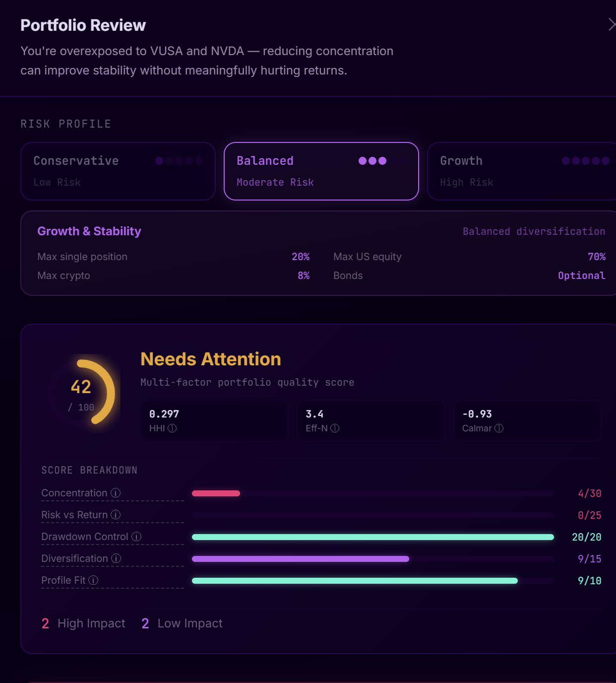Screen dimensions: 616x683
Task: Expand the Growth & Stability section
Action: 89,231
